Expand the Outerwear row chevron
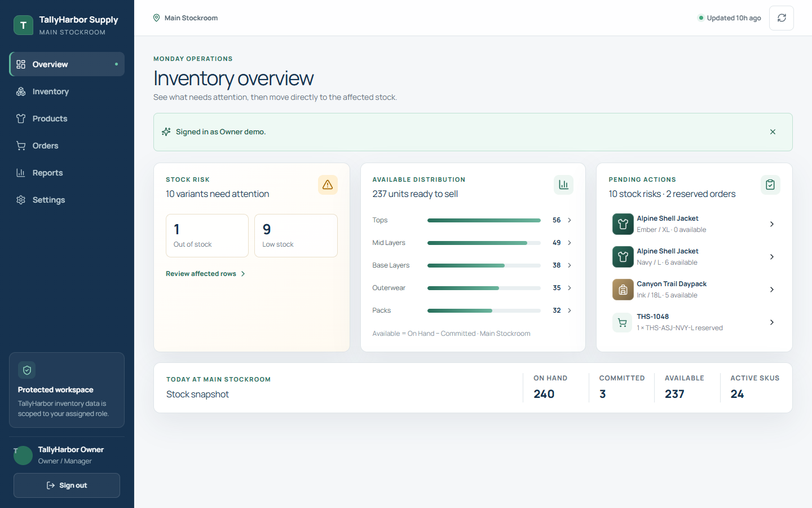The width and height of the screenshot is (812, 508). click(570, 288)
